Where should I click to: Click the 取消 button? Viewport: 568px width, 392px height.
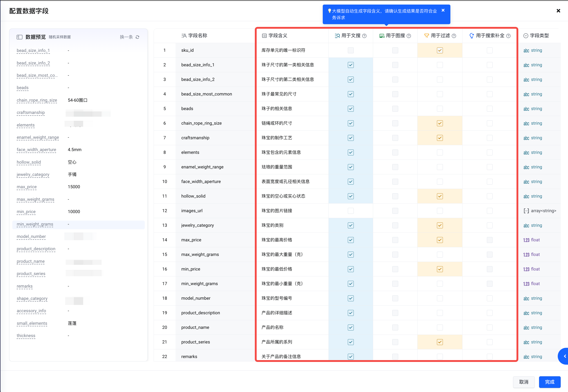point(524,382)
